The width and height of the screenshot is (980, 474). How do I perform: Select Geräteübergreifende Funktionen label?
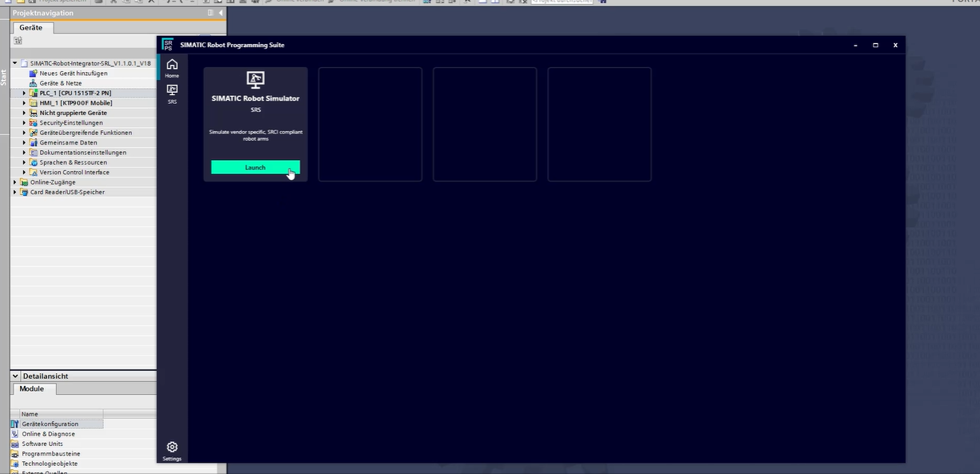point(86,133)
